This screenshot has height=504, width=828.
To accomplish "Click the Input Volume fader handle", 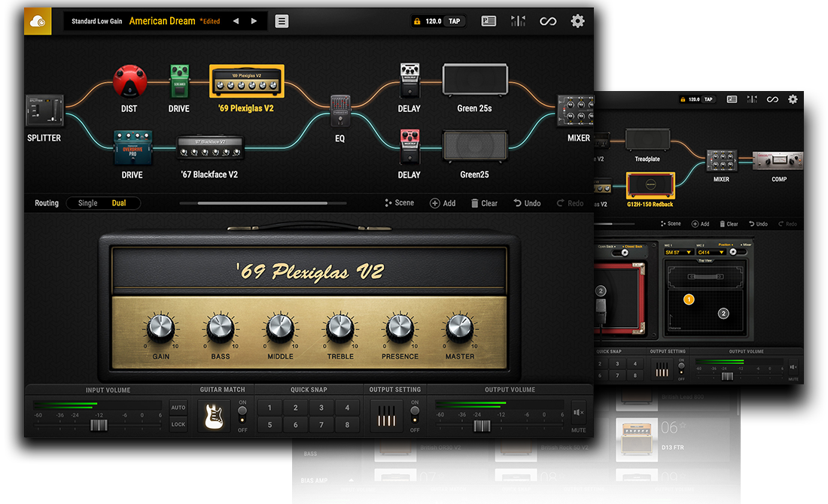I will click(x=99, y=425).
